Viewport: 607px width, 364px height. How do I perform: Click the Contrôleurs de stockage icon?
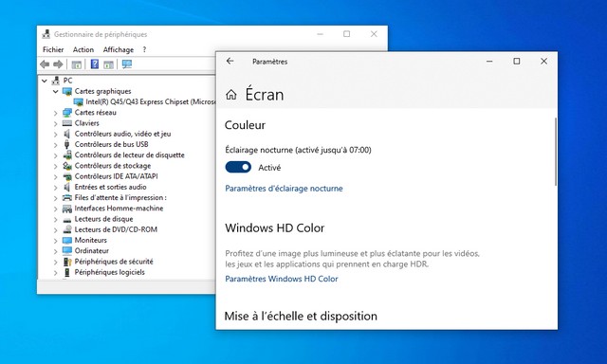pos(67,166)
